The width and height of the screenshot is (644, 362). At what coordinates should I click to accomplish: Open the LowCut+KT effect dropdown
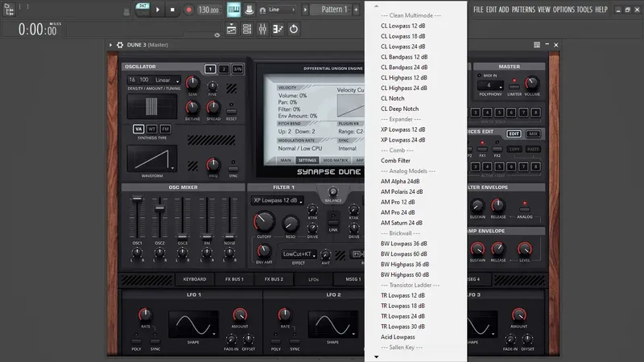(299, 254)
